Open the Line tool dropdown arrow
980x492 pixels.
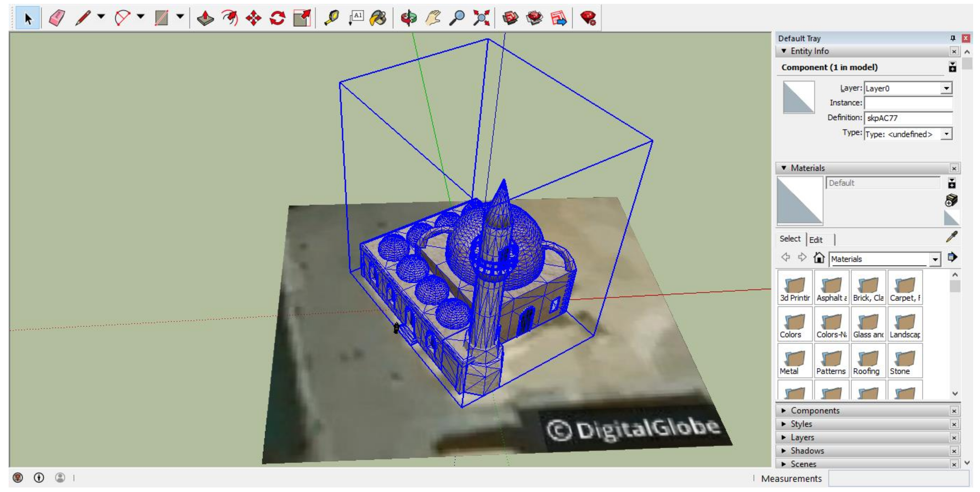click(101, 16)
